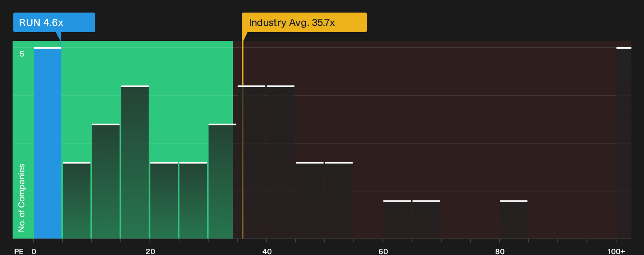Viewport: 644px width, 255px height.
Task: Select the 100+ PE bar
Action: click(624, 143)
